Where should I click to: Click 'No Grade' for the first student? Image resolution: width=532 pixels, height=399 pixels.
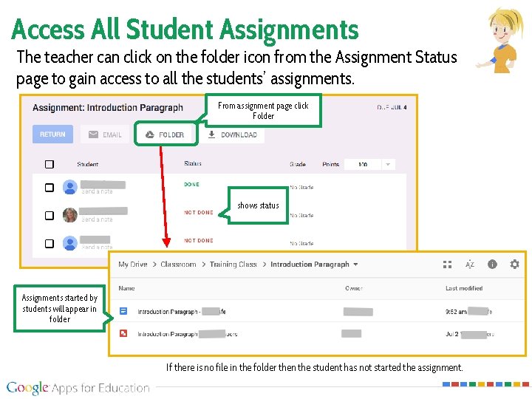coord(301,187)
